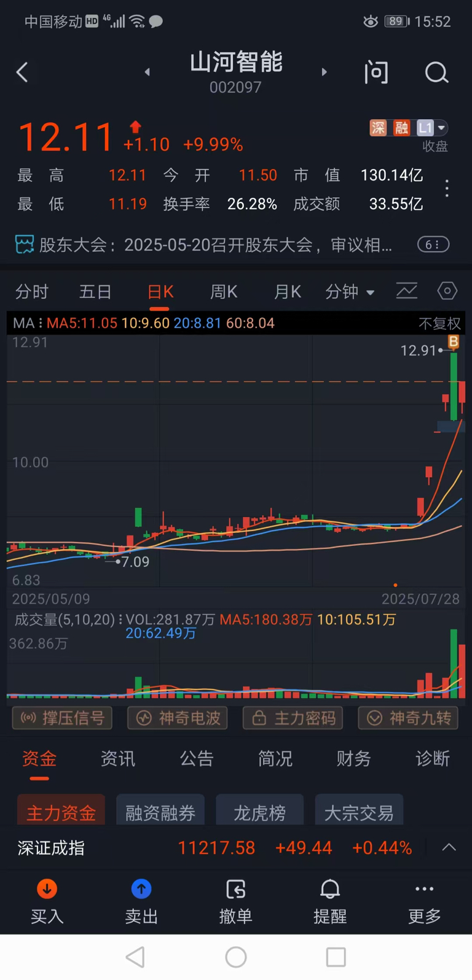Viewport: 472px width, 980px height.
Task: Select the tall green candlestick
Action: click(454, 386)
